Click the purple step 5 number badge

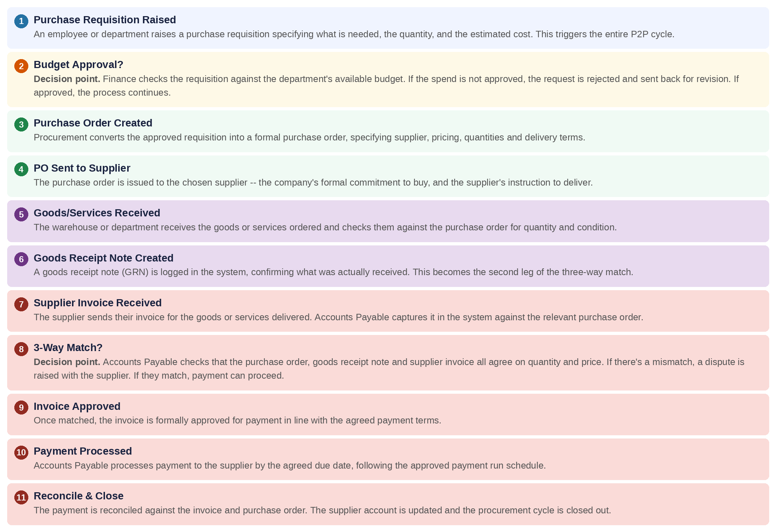[x=21, y=214]
